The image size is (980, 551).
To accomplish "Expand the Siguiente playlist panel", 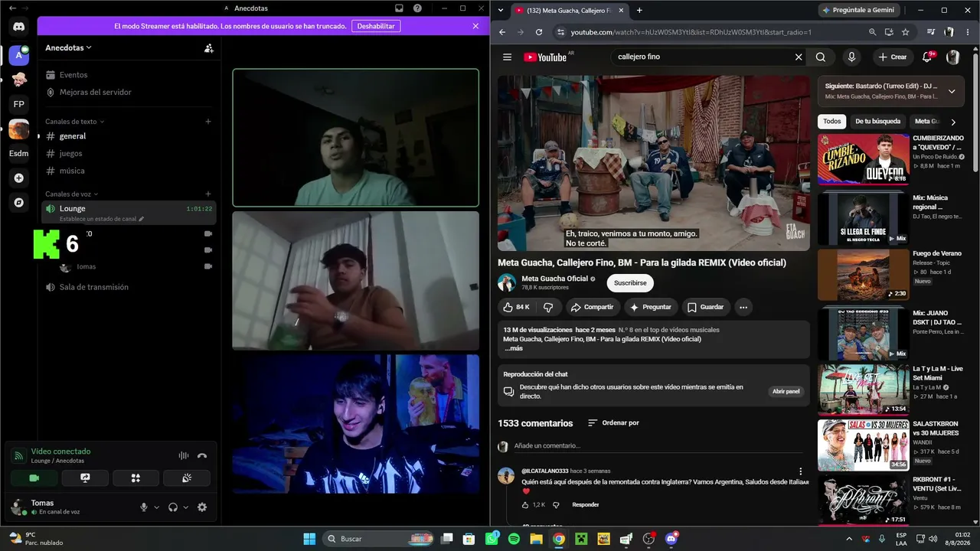I will (x=952, y=91).
